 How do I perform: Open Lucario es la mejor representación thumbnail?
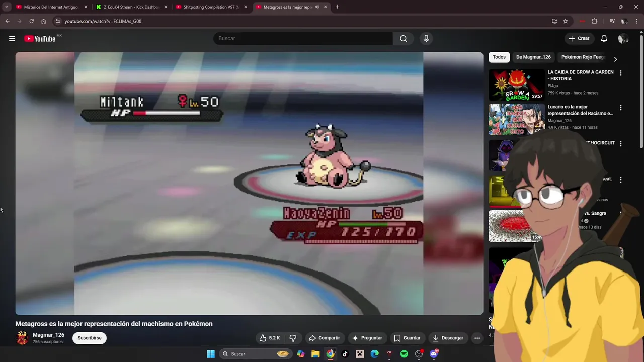pos(517,119)
